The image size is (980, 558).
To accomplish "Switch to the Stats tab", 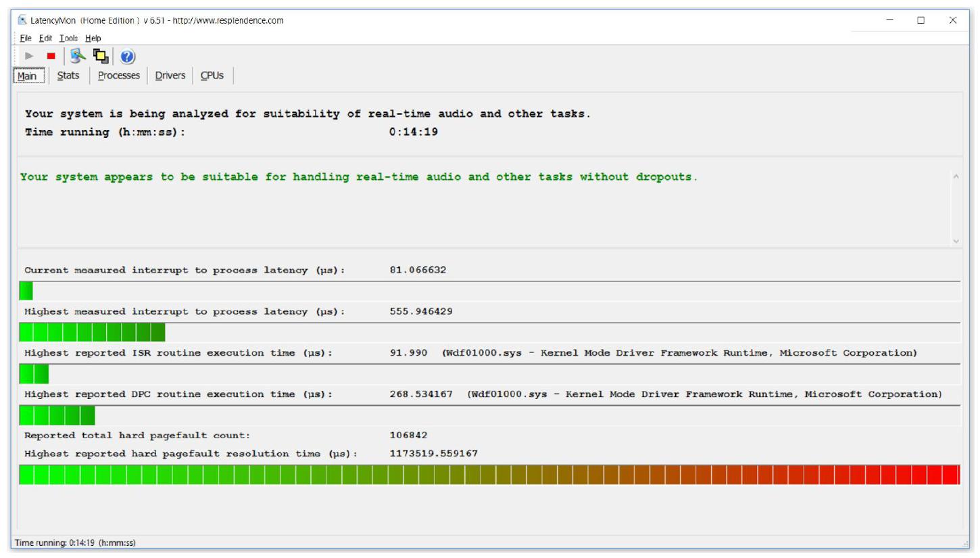I will tap(68, 76).
